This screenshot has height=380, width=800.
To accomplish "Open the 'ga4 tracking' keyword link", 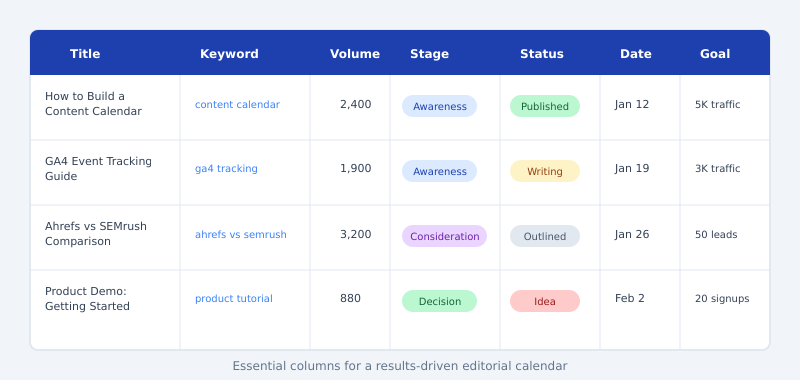I will click(226, 169).
